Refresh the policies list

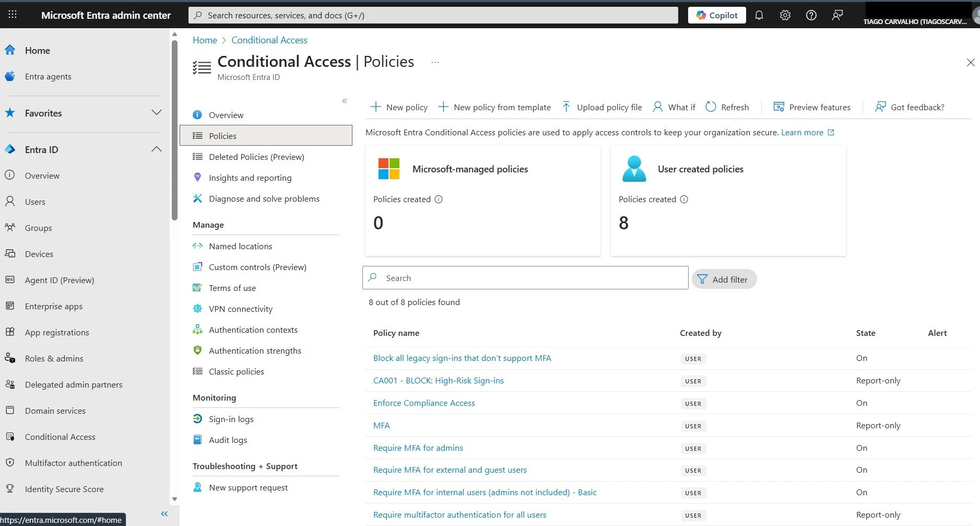click(x=727, y=107)
